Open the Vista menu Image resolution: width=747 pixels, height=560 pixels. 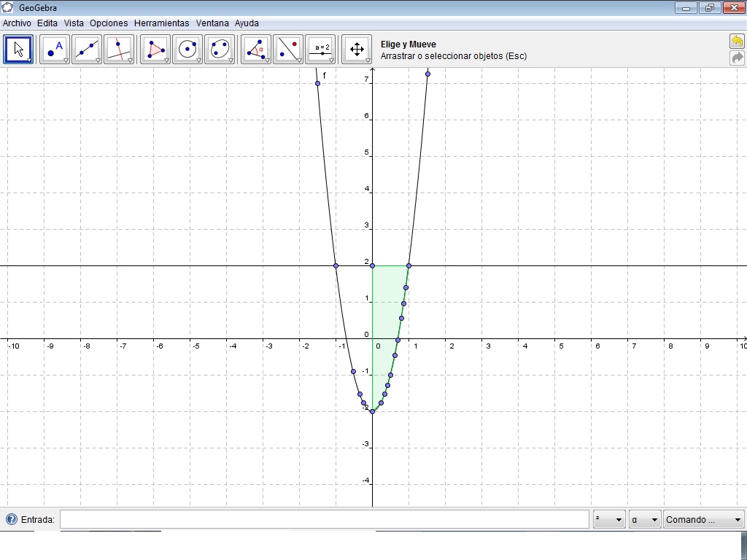point(74,23)
